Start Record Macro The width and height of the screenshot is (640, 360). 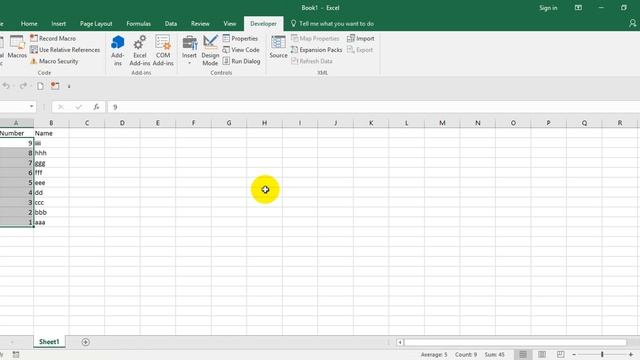tap(53, 38)
